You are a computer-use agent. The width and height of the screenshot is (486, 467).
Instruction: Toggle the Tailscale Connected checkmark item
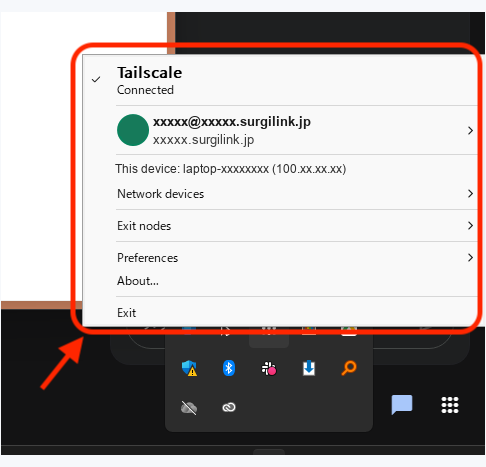click(x=280, y=80)
